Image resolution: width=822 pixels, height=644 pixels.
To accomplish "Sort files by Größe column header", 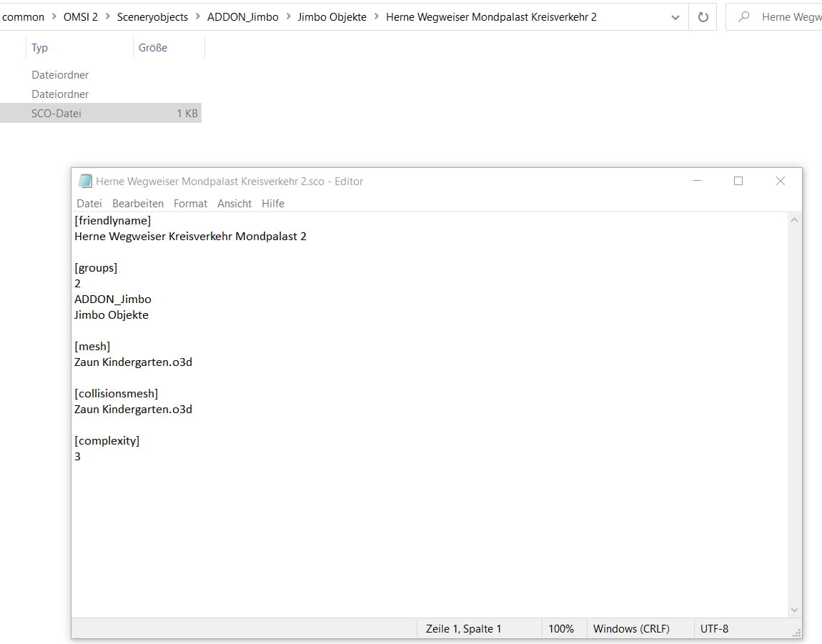I will [153, 48].
